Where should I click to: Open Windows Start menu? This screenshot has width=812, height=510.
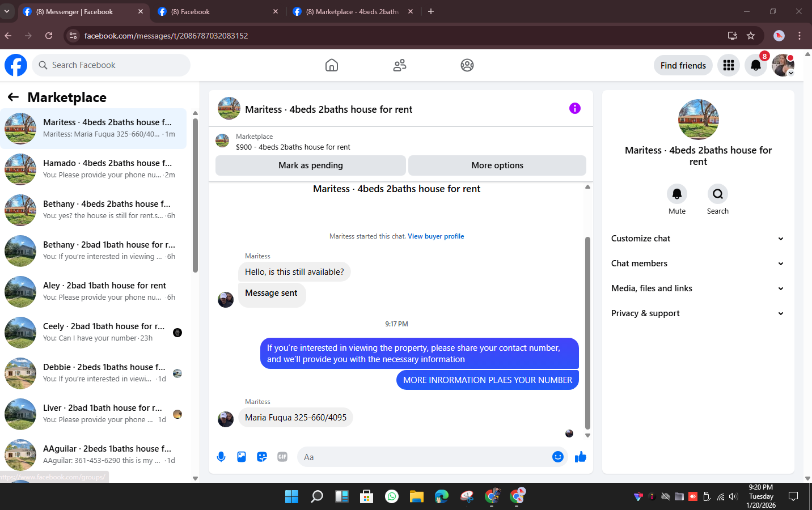[291, 496]
